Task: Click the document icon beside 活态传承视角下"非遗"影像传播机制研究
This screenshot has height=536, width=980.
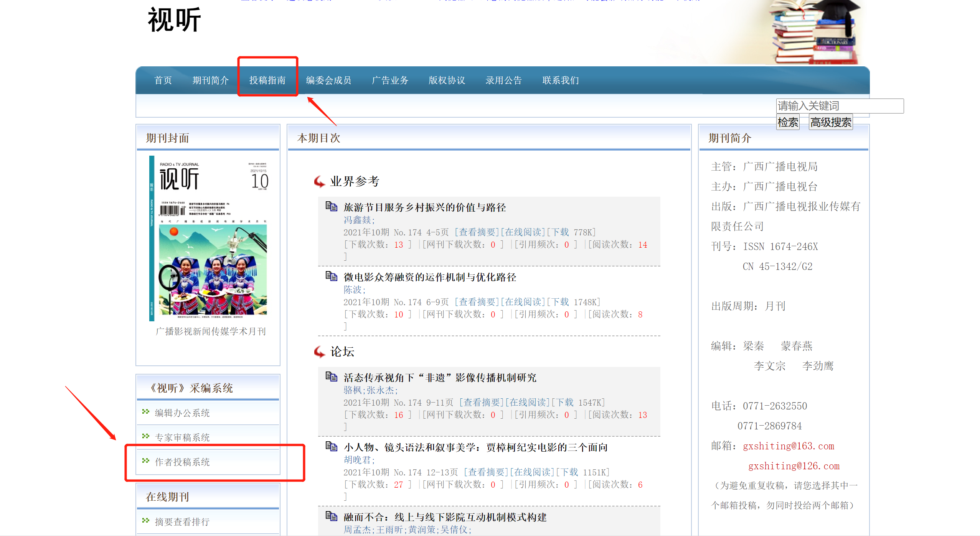Action: pyautogui.click(x=331, y=377)
